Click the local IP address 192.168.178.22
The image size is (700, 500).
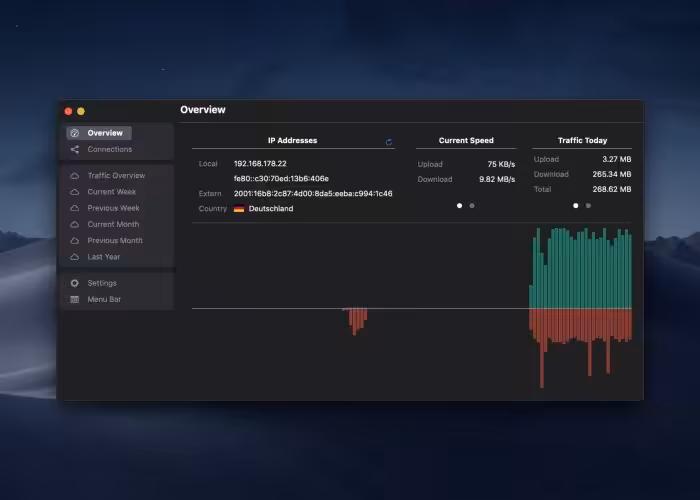260,163
